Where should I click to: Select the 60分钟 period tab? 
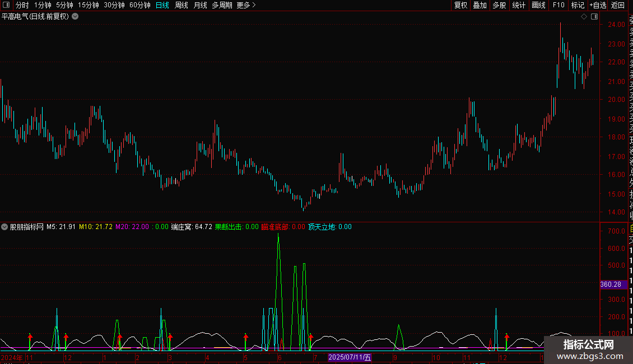pyautogui.click(x=139, y=5)
